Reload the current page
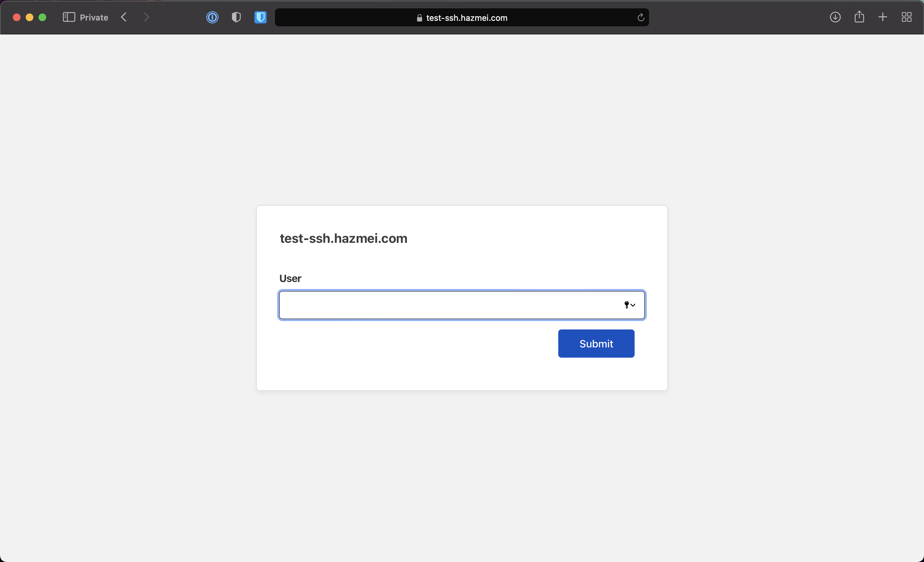This screenshot has width=924, height=562. (640, 17)
